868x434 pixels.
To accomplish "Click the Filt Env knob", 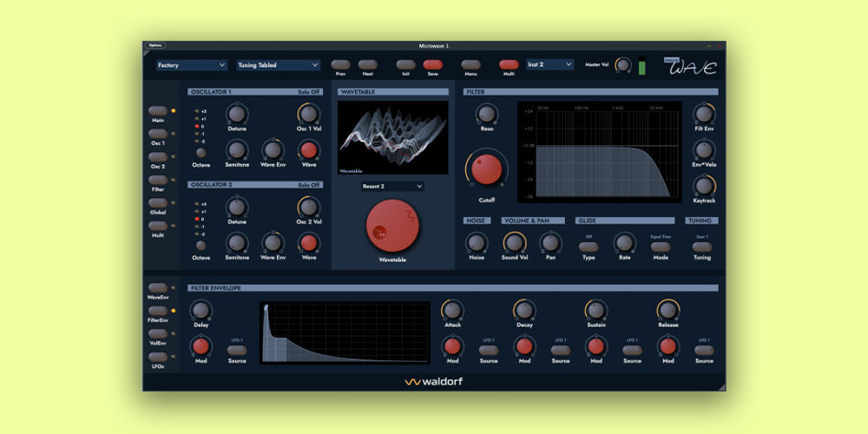I will 704,114.
